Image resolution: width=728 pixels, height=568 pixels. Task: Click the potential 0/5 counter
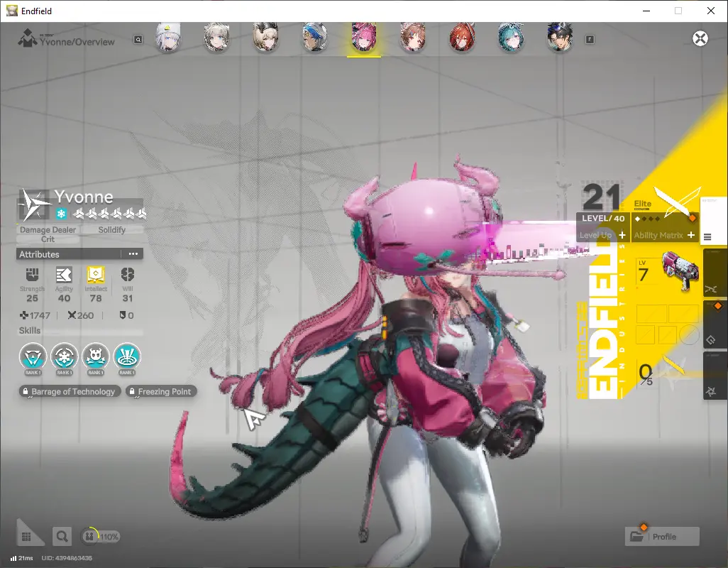[646, 374]
